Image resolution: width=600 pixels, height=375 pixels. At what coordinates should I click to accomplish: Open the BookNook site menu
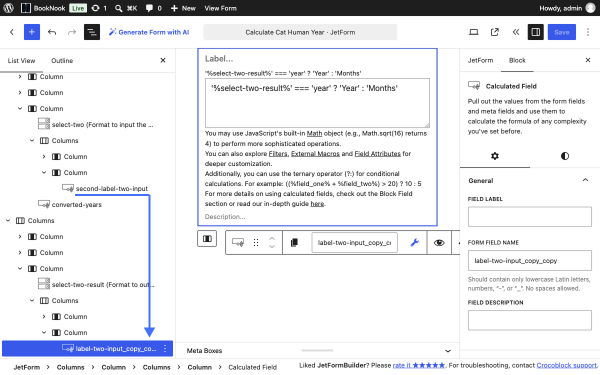[43, 8]
